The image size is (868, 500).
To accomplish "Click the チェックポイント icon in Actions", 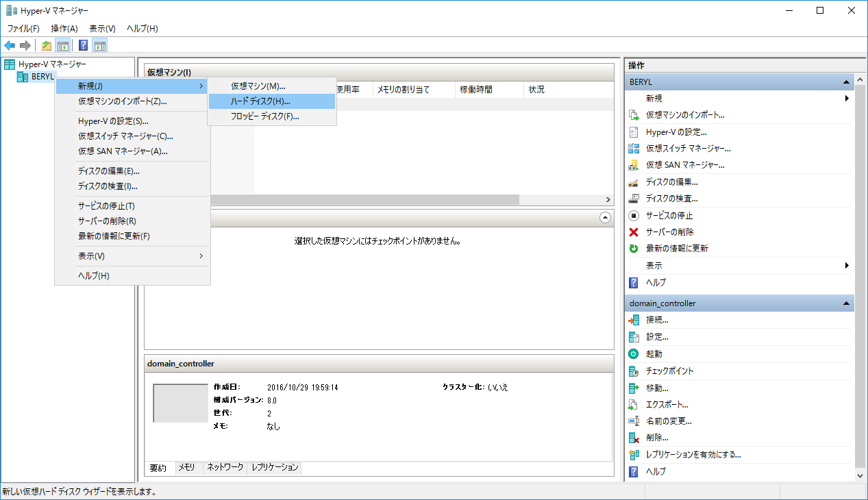I will click(634, 371).
